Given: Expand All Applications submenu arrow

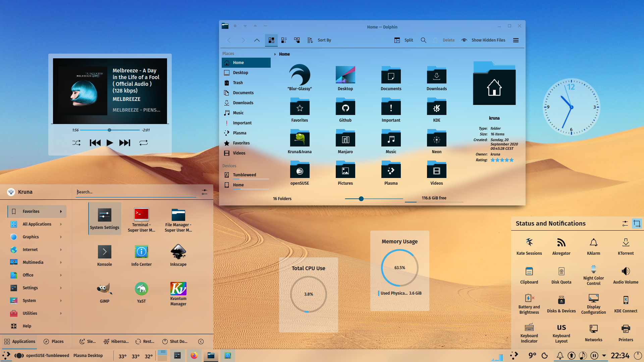Looking at the screenshot, I should 61,224.
